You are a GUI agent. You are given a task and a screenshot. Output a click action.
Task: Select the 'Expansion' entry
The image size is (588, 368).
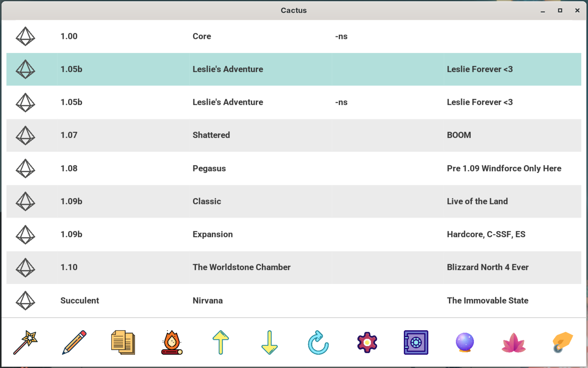(x=213, y=234)
